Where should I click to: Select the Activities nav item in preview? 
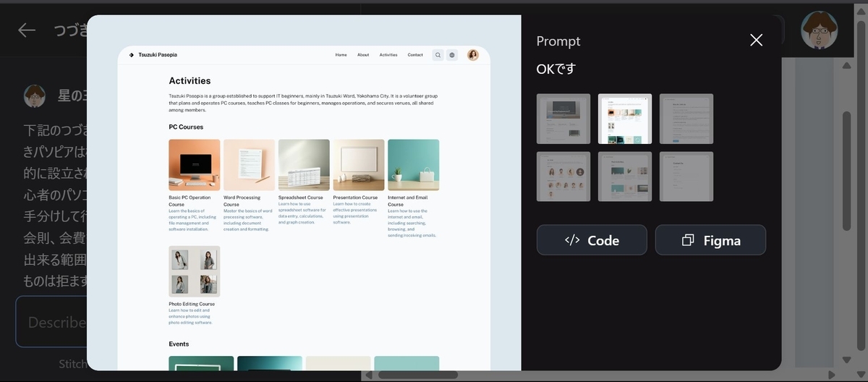[x=388, y=55]
